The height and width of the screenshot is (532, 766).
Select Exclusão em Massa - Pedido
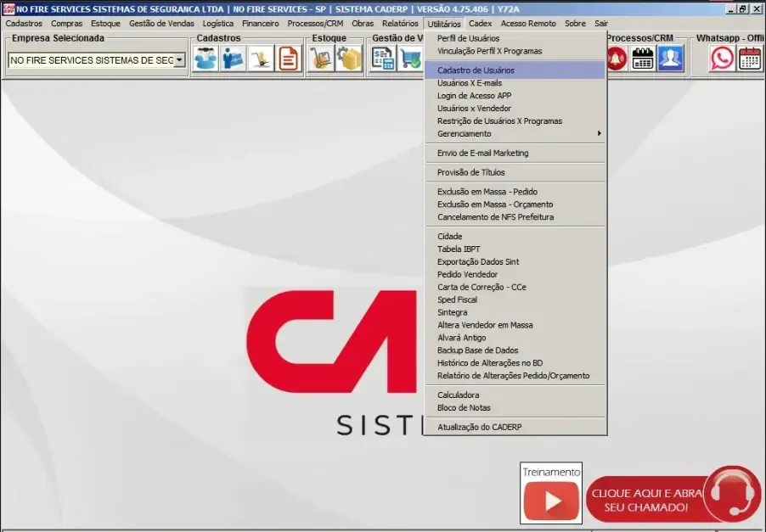pos(515,192)
